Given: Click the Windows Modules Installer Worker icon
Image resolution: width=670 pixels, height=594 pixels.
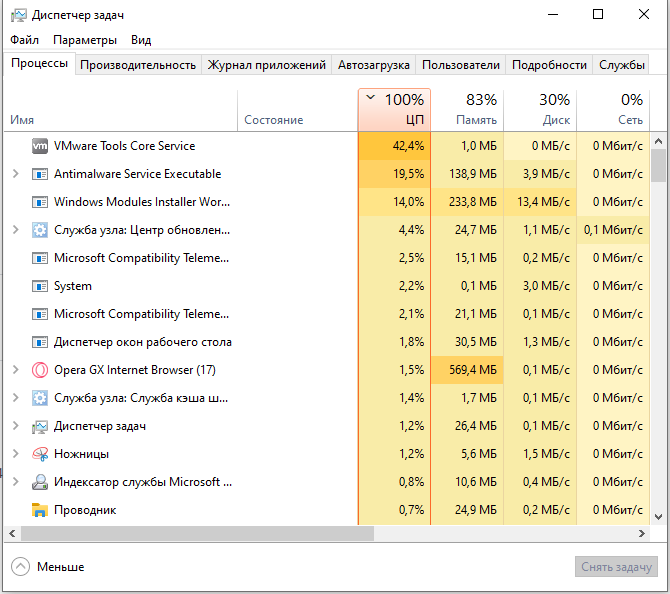Looking at the screenshot, I should coord(40,202).
